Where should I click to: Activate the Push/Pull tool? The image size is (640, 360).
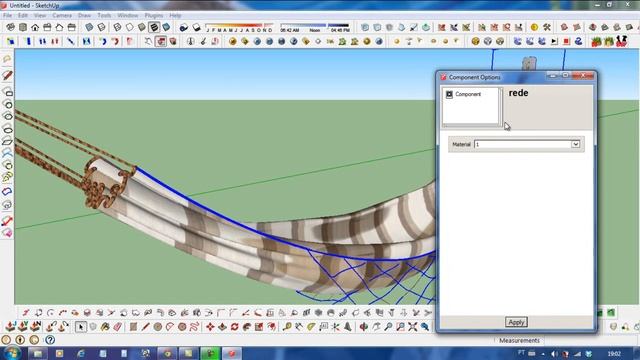[222, 327]
